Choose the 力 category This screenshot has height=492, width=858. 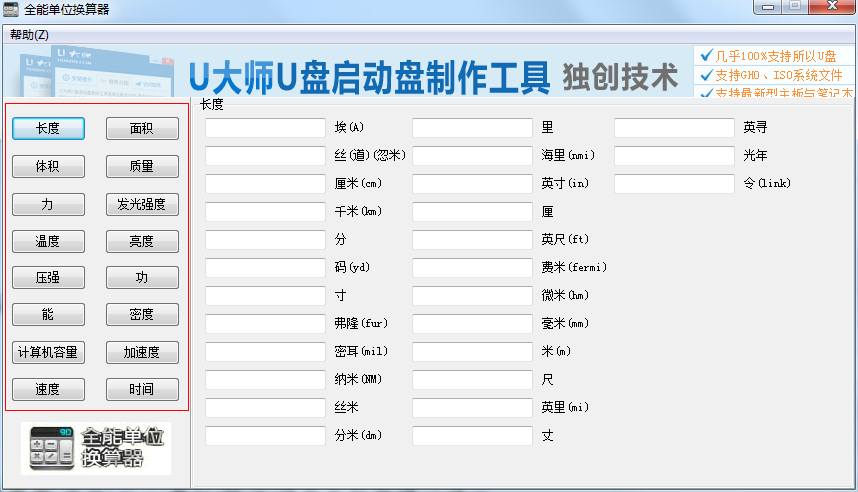[48, 204]
